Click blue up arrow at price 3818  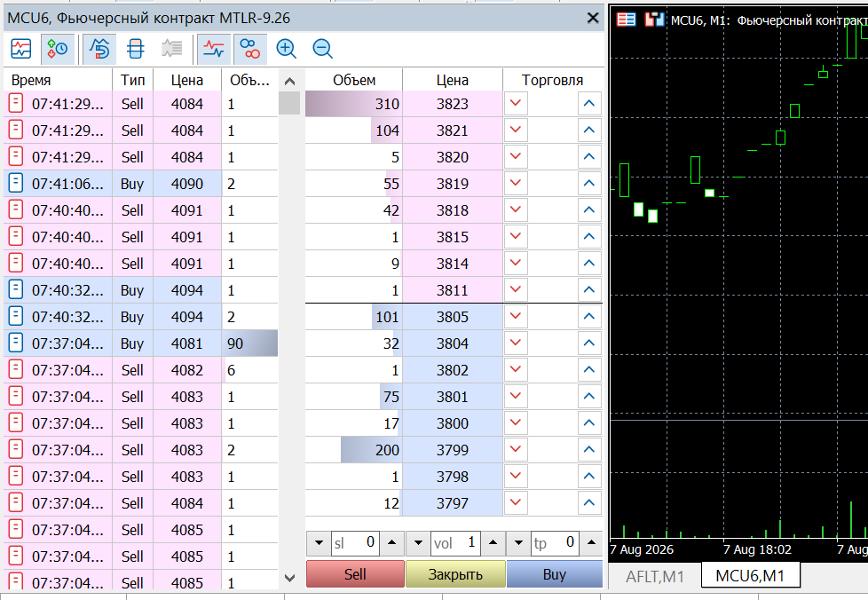(x=589, y=209)
